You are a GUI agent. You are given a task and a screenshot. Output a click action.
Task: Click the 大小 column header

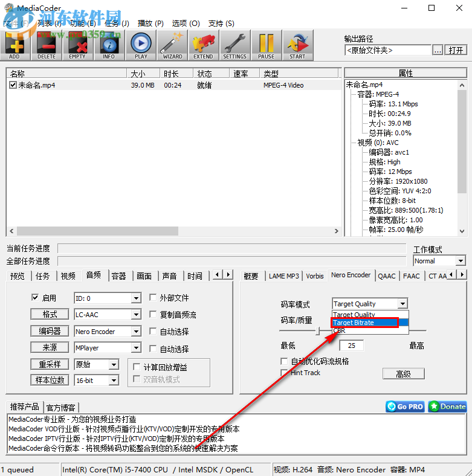click(x=143, y=74)
